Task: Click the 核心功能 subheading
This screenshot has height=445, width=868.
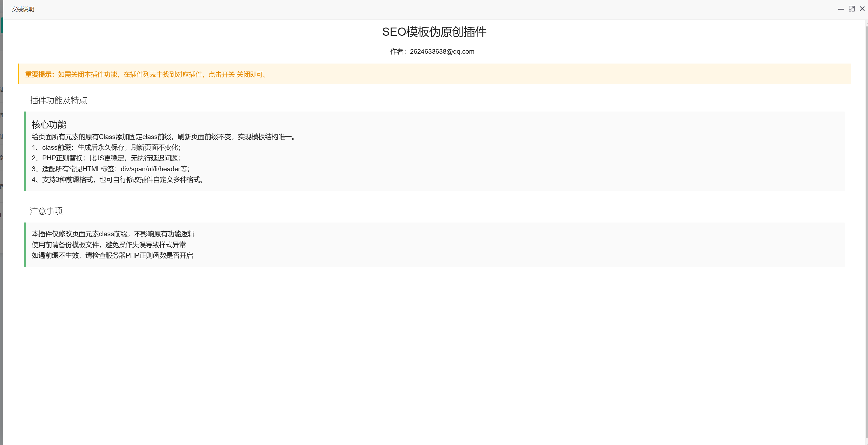Action: pyautogui.click(x=49, y=125)
